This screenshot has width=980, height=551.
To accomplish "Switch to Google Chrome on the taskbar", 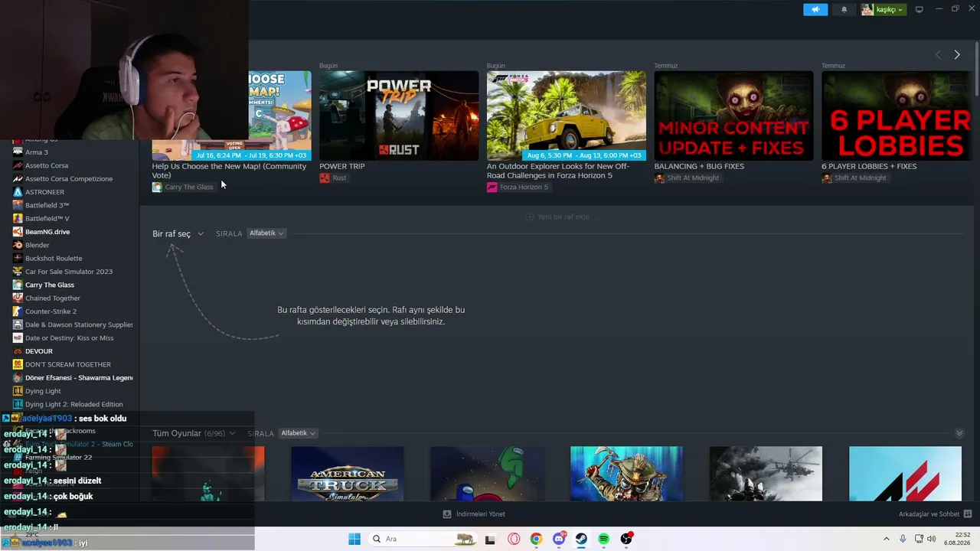I will [536, 539].
